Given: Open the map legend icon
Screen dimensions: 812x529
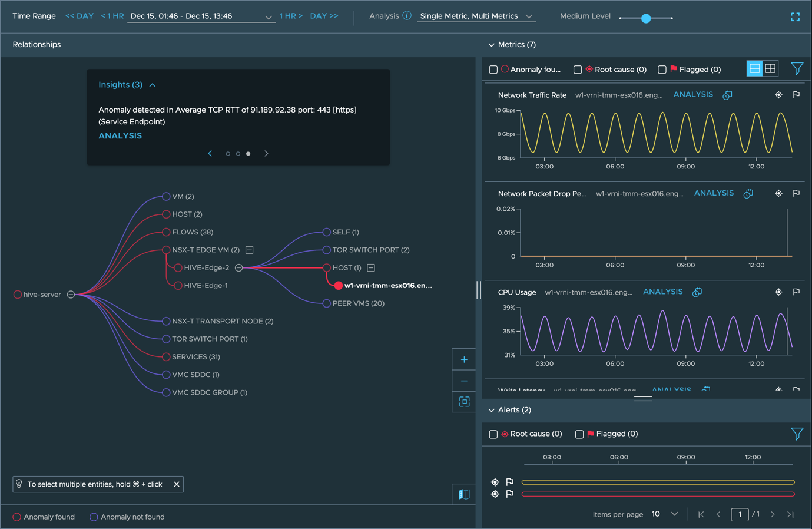Looking at the screenshot, I should pos(464,494).
